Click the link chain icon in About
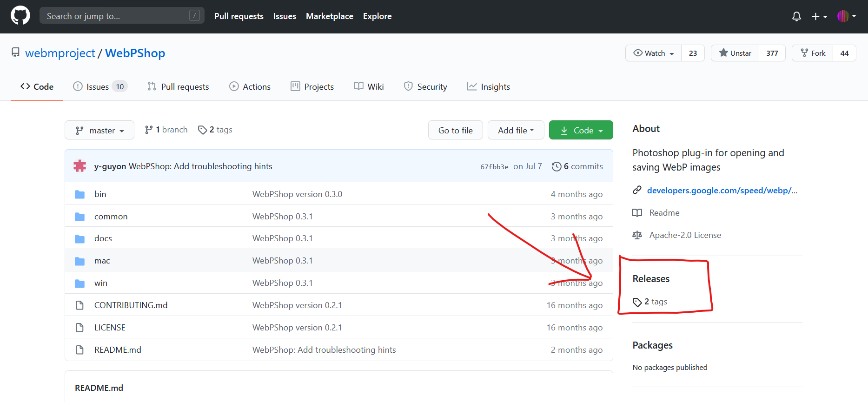 pyautogui.click(x=637, y=190)
